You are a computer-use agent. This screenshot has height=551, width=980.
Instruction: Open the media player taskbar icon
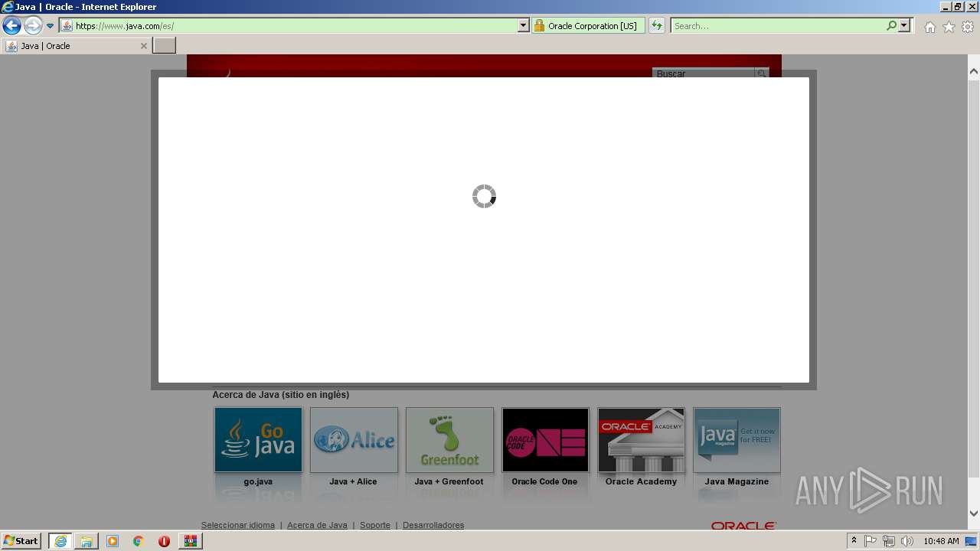(x=113, y=541)
